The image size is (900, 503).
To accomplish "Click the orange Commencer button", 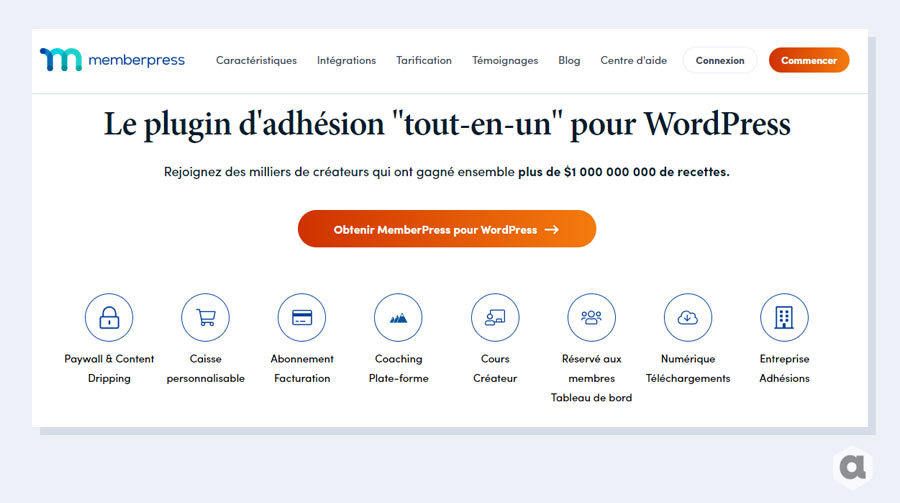I will pyautogui.click(x=809, y=60).
